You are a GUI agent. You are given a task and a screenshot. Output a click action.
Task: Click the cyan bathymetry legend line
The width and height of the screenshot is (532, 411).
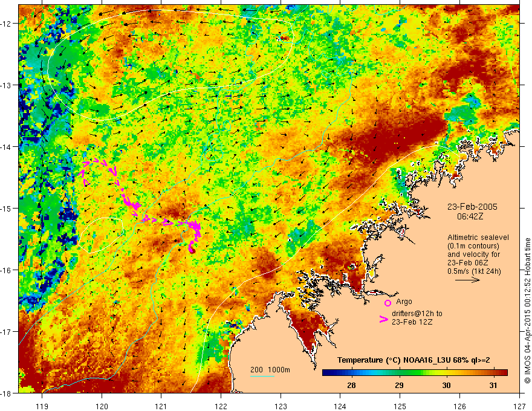(262, 376)
